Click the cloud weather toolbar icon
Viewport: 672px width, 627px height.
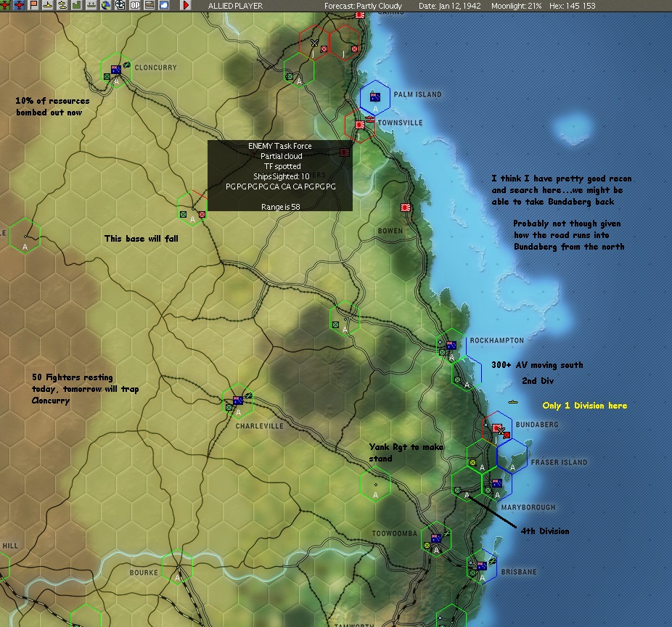[164, 5]
